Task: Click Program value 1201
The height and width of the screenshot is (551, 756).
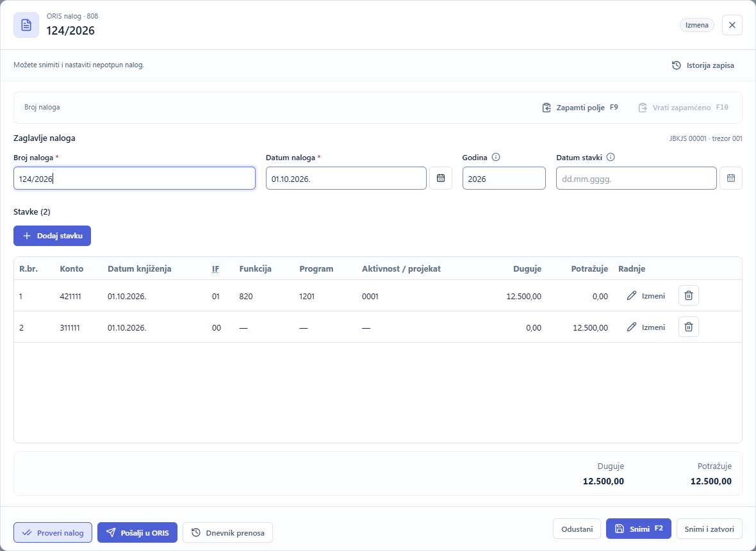Action: 307,297
